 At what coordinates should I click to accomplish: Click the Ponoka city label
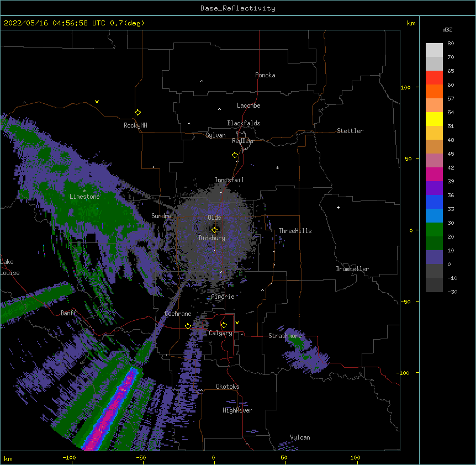265,75
